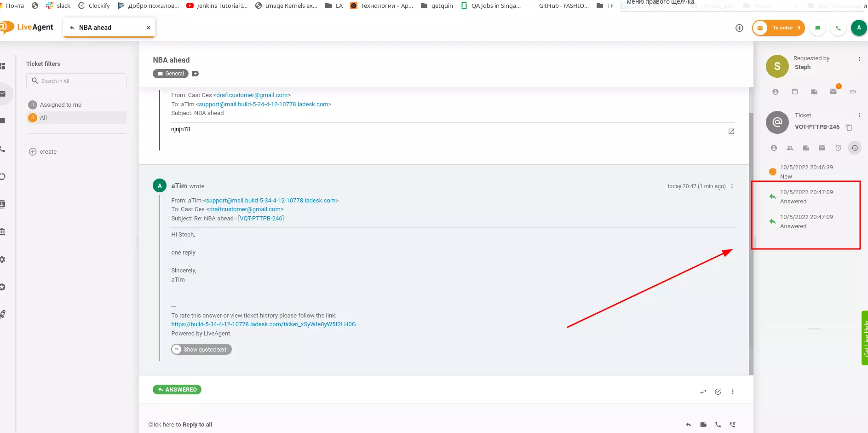Image resolution: width=868 pixels, height=433 pixels.
Task: Copy the ticket code VQT-PTTPB-246
Action: click(x=849, y=127)
